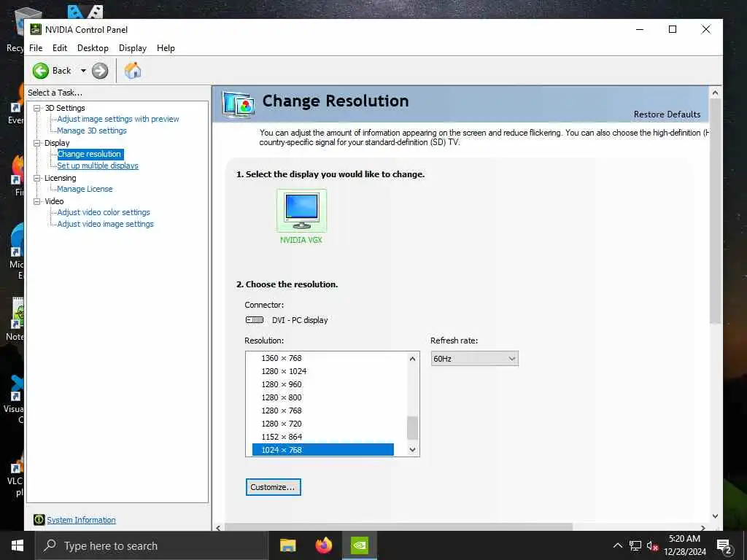
Task: Collapse the 3D Settings tree node
Action: pyautogui.click(x=36, y=108)
